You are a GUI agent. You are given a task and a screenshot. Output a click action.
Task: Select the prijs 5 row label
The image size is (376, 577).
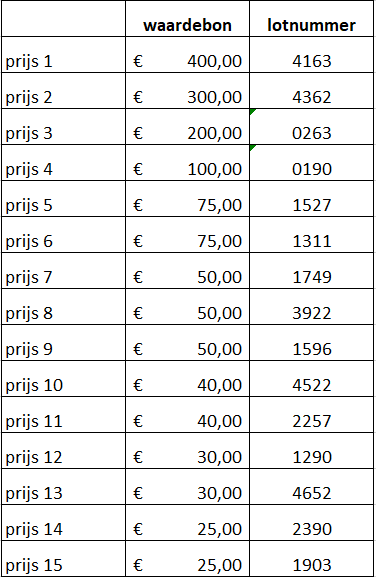pyautogui.click(x=63, y=199)
